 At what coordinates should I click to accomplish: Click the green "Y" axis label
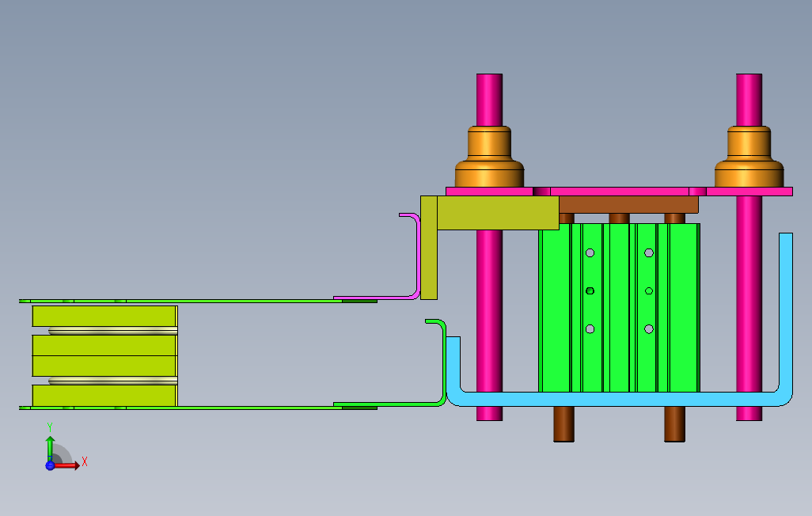click(x=50, y=427)
